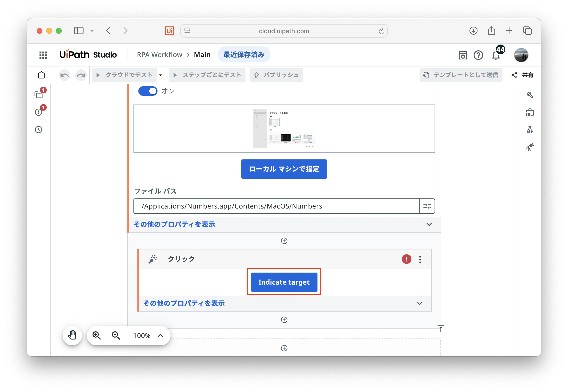This screenshot has width=568, height=392.
Task: Redo the last undone change
Action: tap(81, 75)
